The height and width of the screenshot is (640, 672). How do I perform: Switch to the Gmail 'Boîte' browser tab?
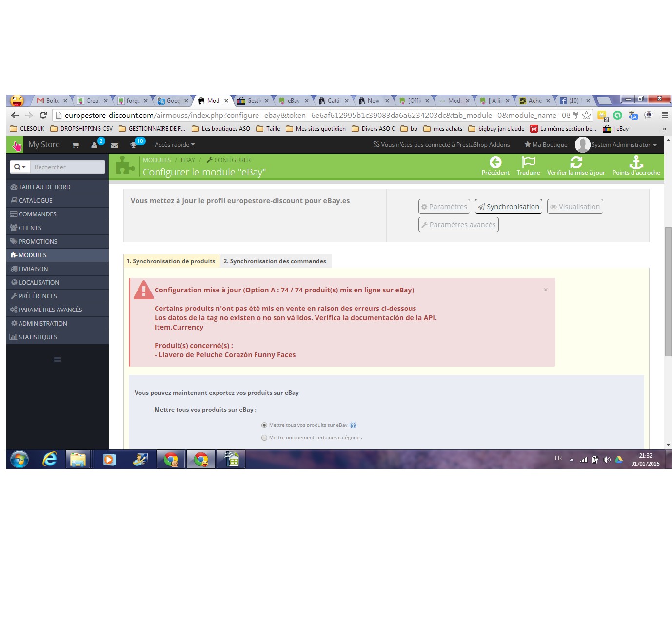click(x=52, y=101)
